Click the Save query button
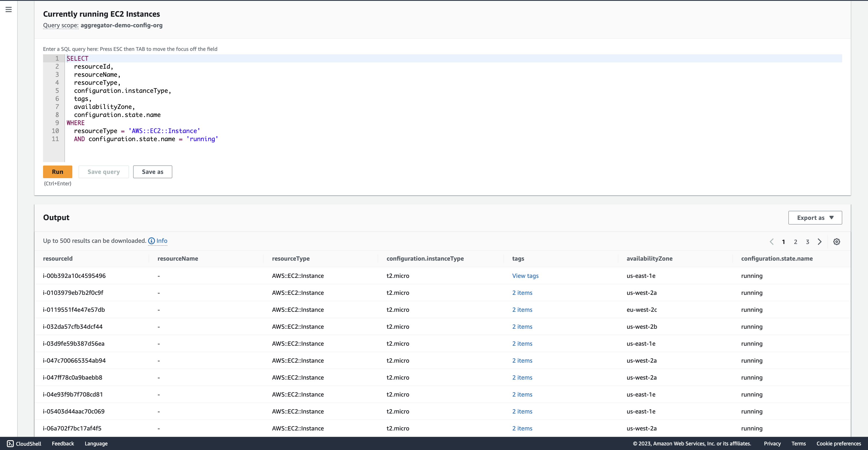Screen dimensions: 868x450 pos(103,172)
